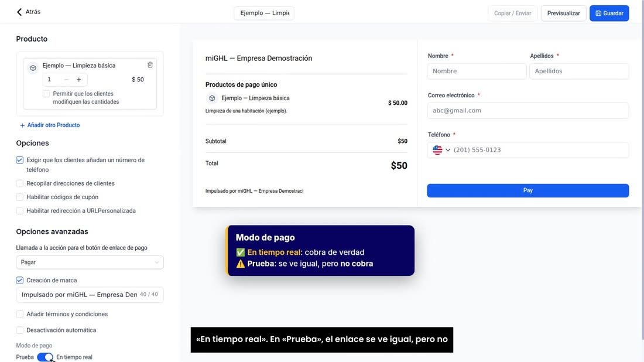
Task: Click 'Limpieza de una habitación (ejemplo).' description
Action: point(246,111)
